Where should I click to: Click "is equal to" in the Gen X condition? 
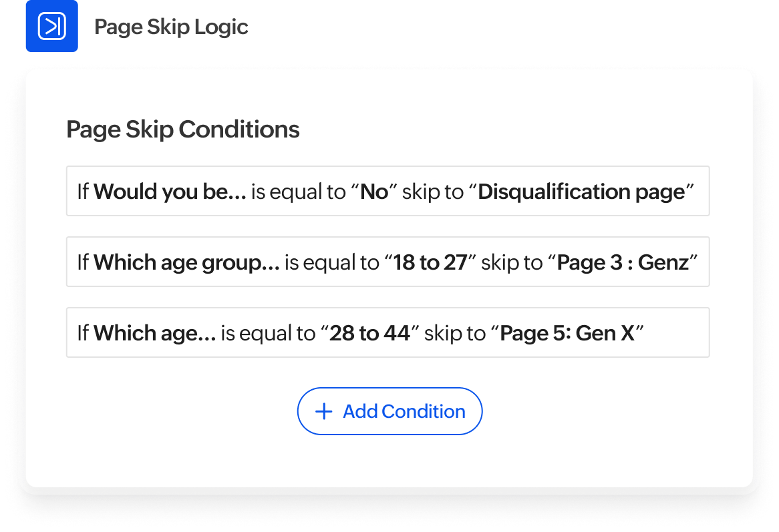268,333
